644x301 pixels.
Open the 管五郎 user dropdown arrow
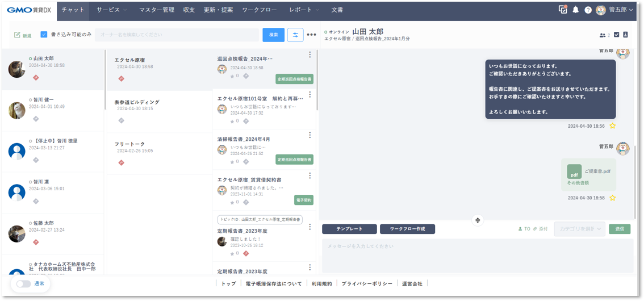tap(630, 10)
